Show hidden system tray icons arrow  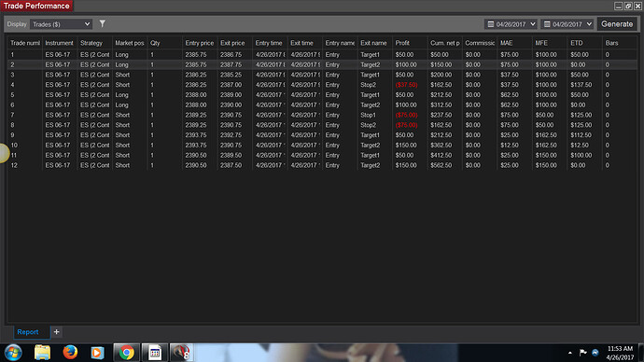pyautogui.click(x=570, y=353)
